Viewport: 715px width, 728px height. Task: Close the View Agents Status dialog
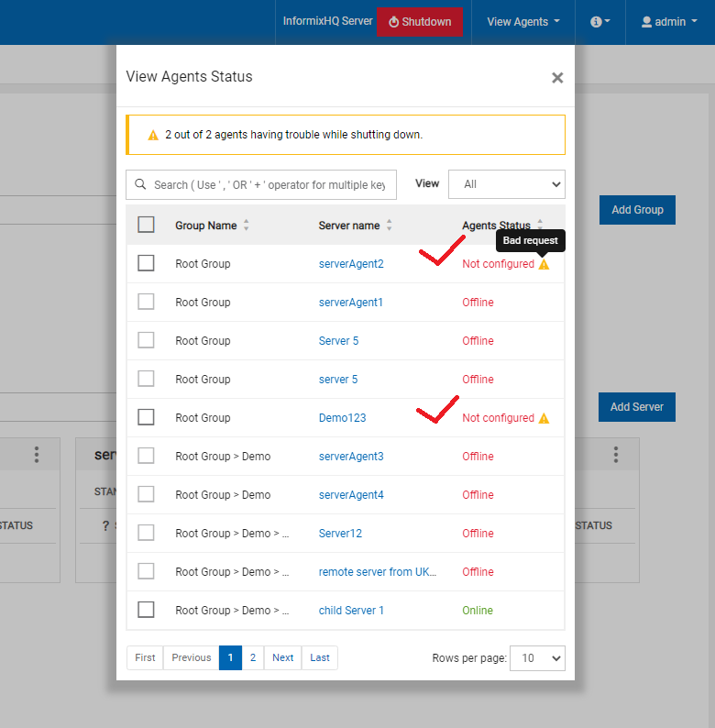coord(557,78)
